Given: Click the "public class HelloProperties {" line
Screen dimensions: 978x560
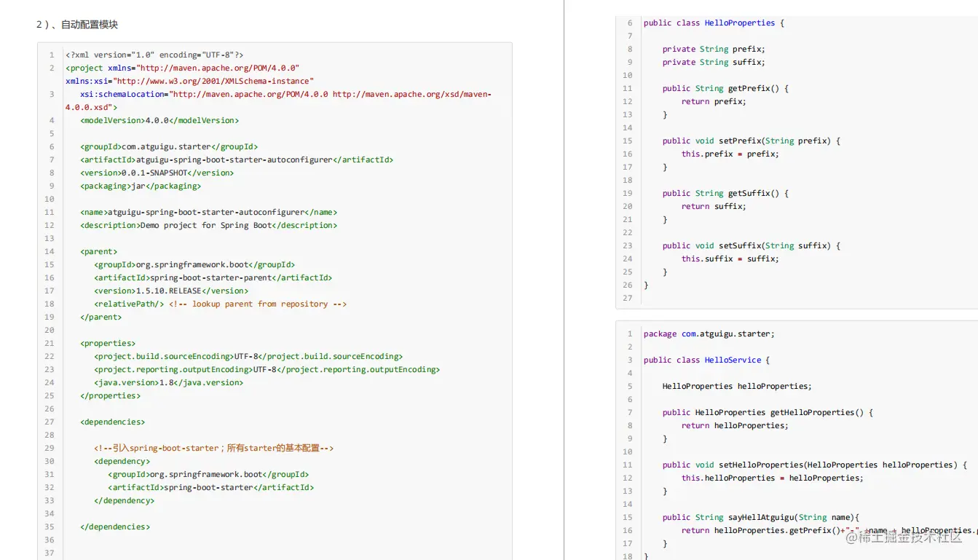Looking at the screenshot, I should point(714,23).
